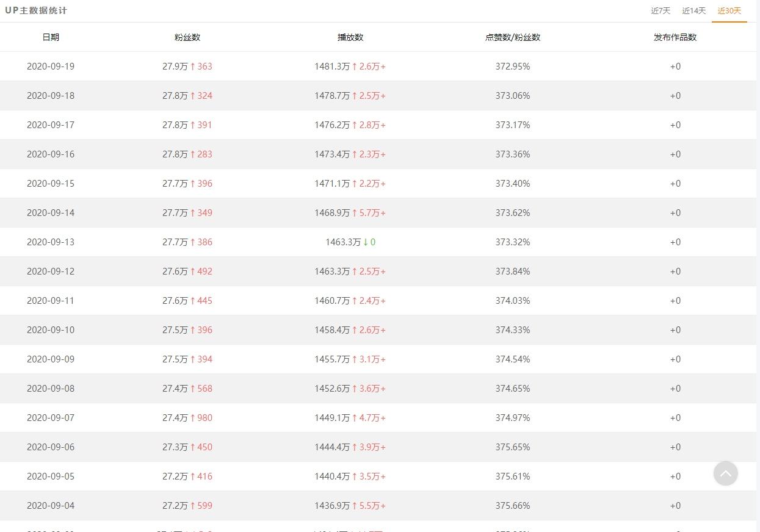Viewport: 760px width, 532px height.
Task: Click the 发布作品数 column header
Action: pyautogui.click(x=675, y=37)
